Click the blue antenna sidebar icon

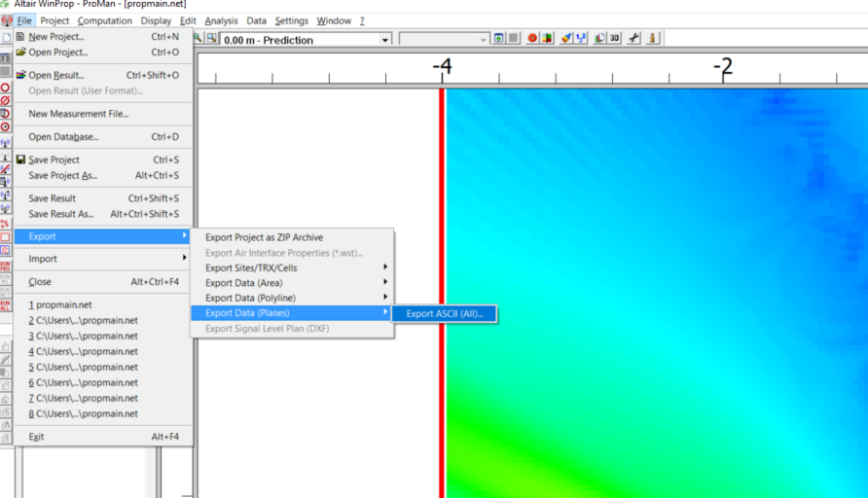pyautogui.click(x=5, y=143)
